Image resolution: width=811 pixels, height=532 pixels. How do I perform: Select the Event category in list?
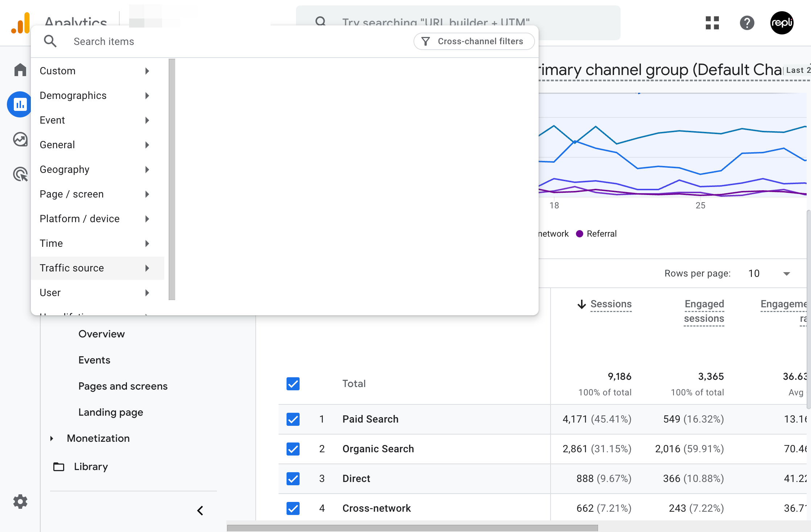97,120
